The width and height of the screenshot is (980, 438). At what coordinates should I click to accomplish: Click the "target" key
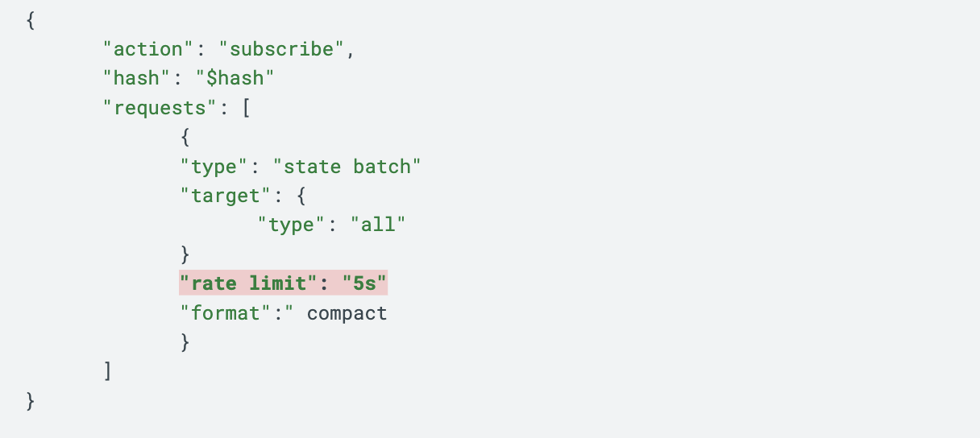(x=221, y=196)
